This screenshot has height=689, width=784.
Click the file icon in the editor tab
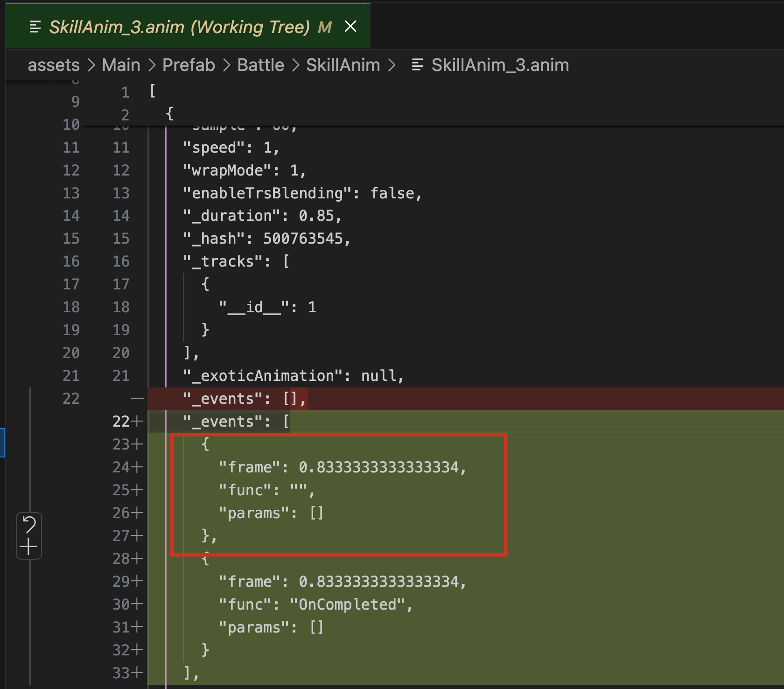pos(35,27)
